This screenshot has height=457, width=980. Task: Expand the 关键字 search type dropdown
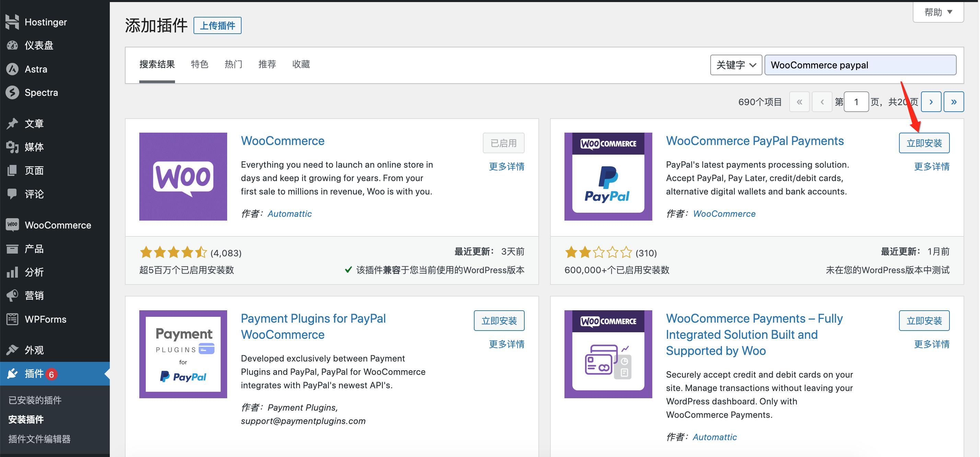pos(736,65)
